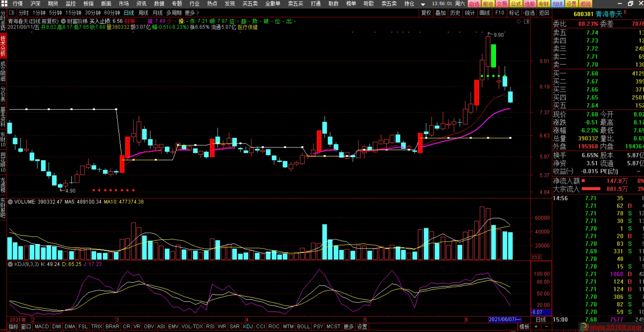Viewport: 644px width, 332px height.
Task: Expand the top menu overflow arrow
Action: (423, 4)
